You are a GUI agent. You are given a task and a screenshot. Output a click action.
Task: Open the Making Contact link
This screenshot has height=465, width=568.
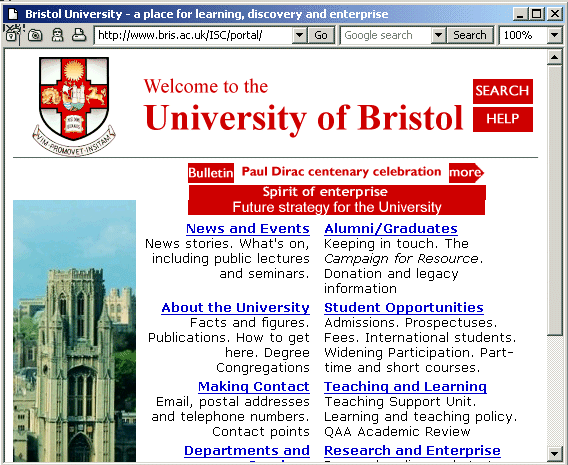[254, 387]
